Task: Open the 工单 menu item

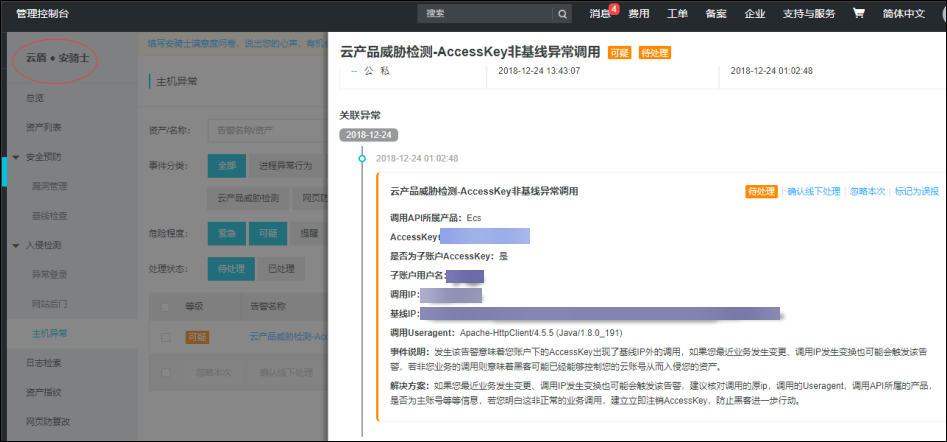Action: pos(677,14)
